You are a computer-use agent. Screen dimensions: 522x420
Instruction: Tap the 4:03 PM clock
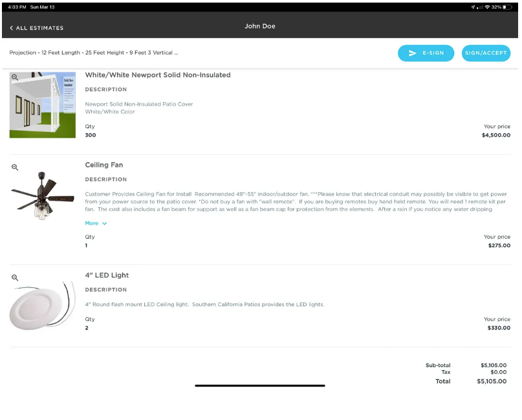17,7
